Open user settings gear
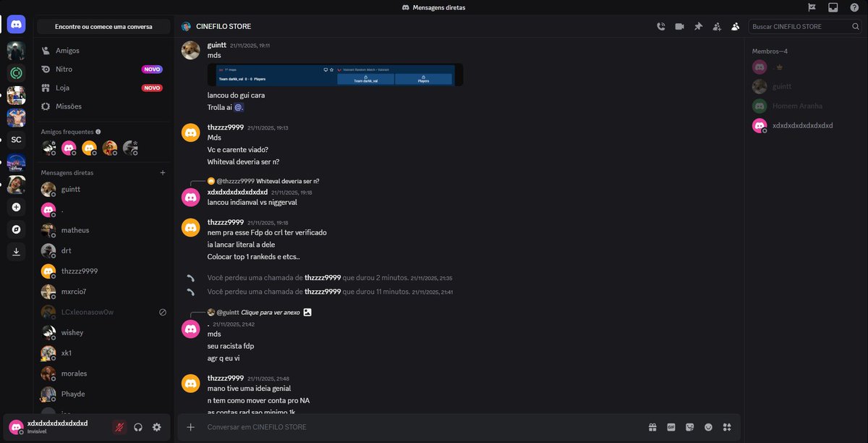This screenshot has width=868, height=443. point(156,427)
